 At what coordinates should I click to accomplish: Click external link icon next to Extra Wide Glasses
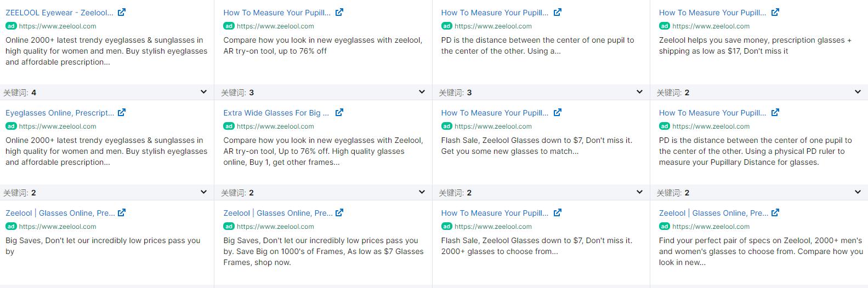(339, 112)
